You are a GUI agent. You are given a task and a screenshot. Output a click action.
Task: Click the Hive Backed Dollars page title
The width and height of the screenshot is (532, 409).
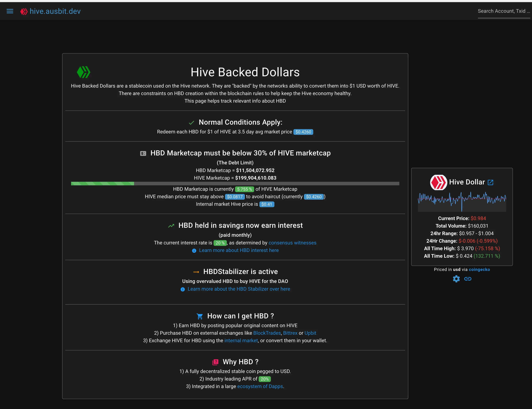pos(245,72)
